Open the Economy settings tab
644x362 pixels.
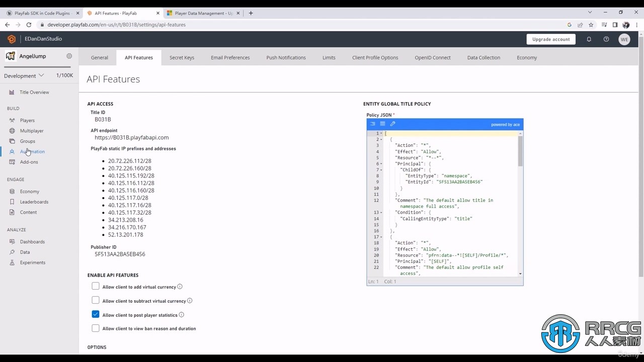527,57
